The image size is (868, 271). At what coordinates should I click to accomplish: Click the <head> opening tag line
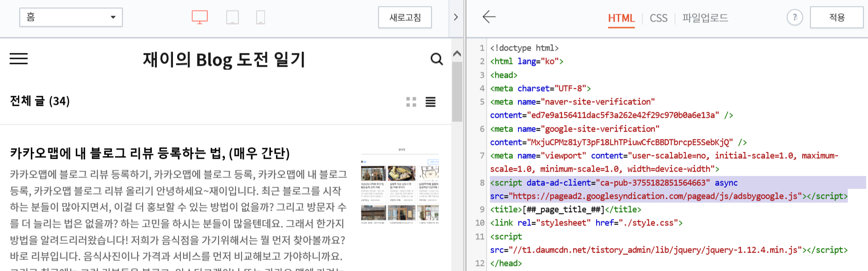[504, 75]
